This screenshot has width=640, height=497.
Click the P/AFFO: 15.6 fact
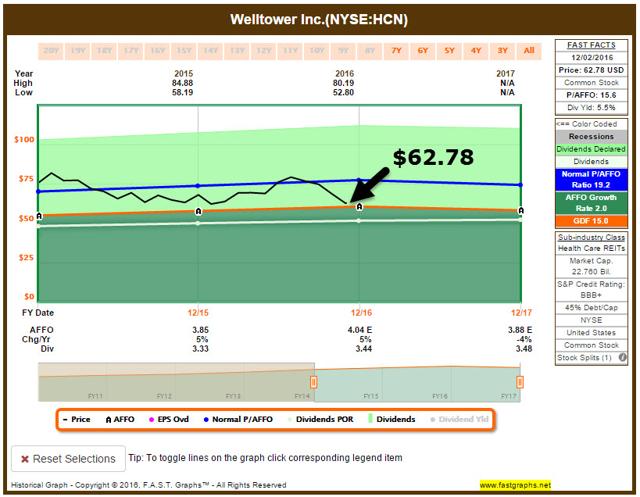click(591, 95)
